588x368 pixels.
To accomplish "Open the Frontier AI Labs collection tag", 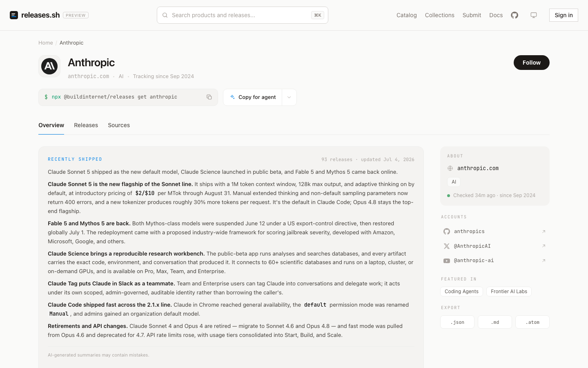I will point(509,292).
